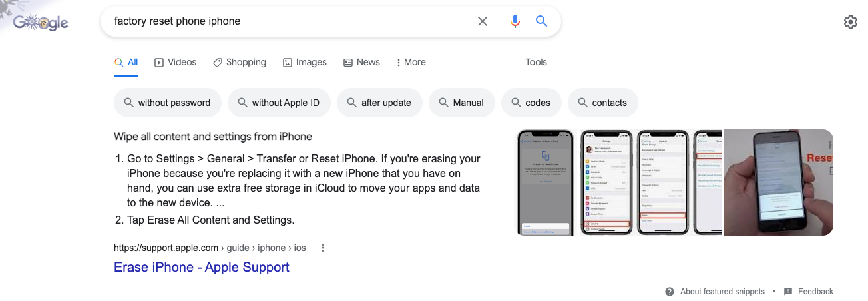Refine search with "without Apple ID" chip
Screen dimensions: 868x301
pyautogui.click(x=279, y=103)
